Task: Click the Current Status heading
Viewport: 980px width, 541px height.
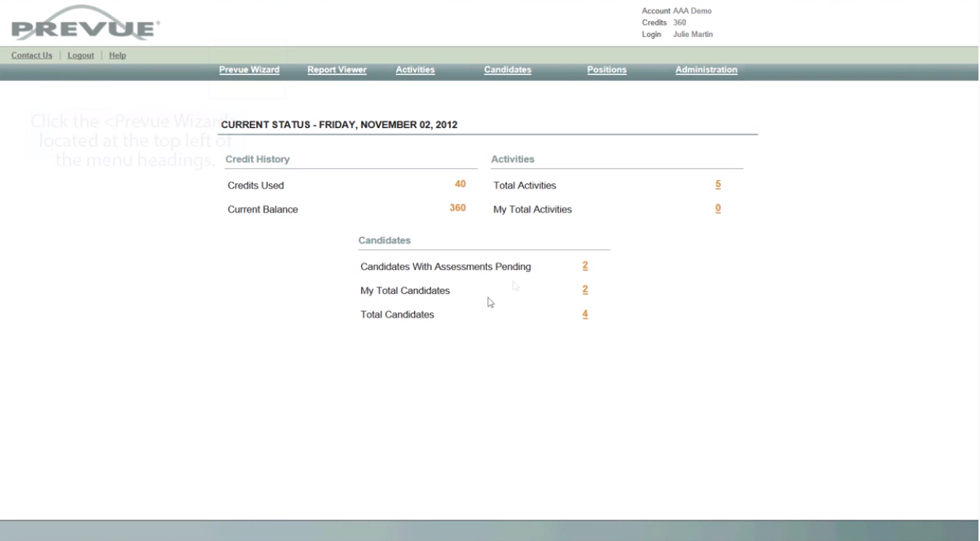Action: [339, 124]
